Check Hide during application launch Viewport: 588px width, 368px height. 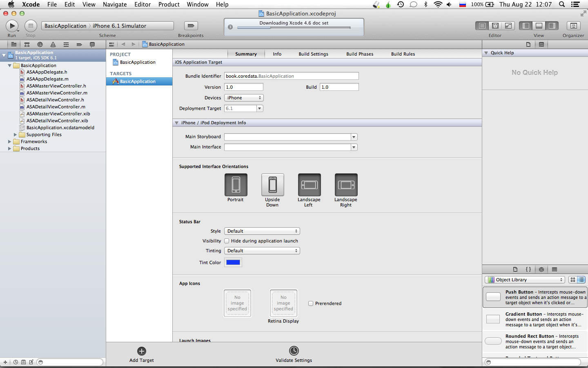click(x=227, y=241)
